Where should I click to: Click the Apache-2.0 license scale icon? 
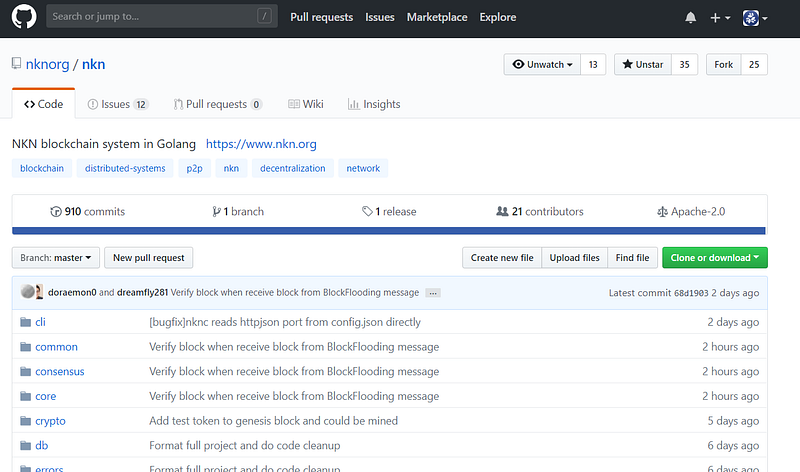pos(662,212)
